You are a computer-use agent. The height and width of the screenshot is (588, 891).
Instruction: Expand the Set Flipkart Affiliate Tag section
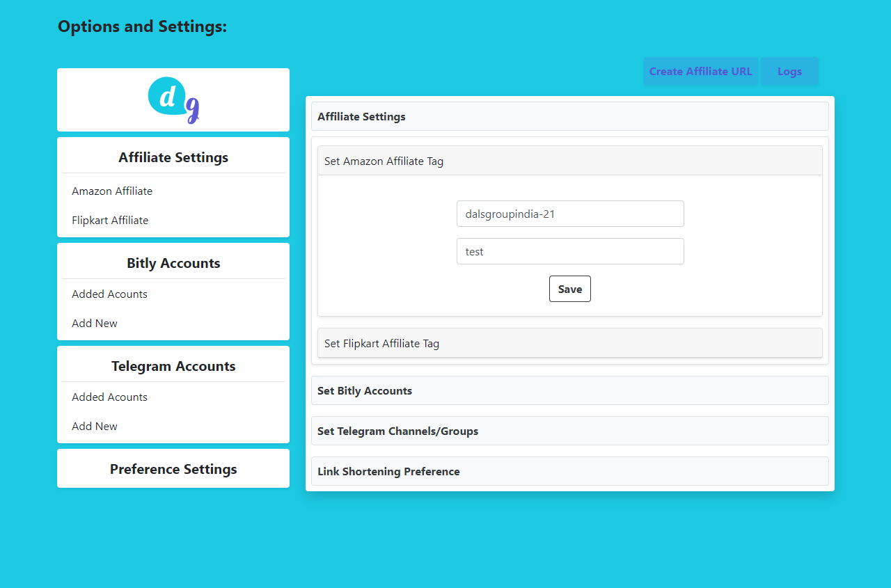[569, 343]
